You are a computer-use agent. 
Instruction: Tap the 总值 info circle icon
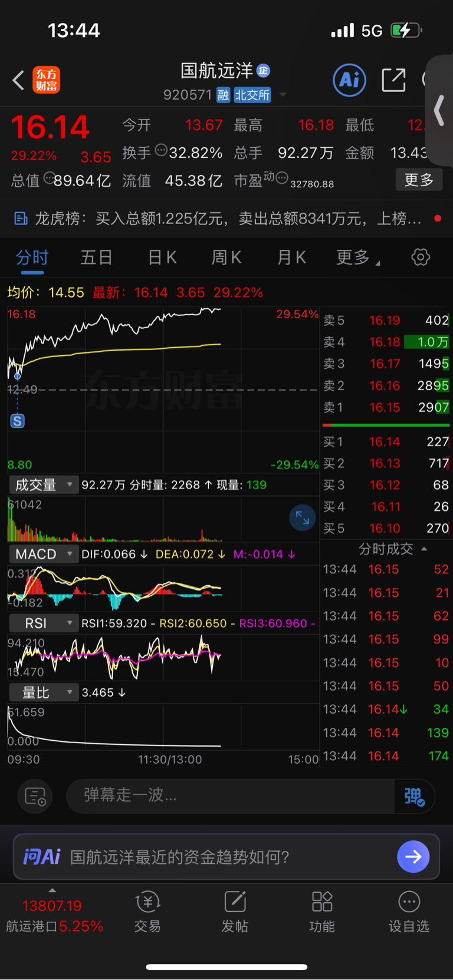(49, 179)
